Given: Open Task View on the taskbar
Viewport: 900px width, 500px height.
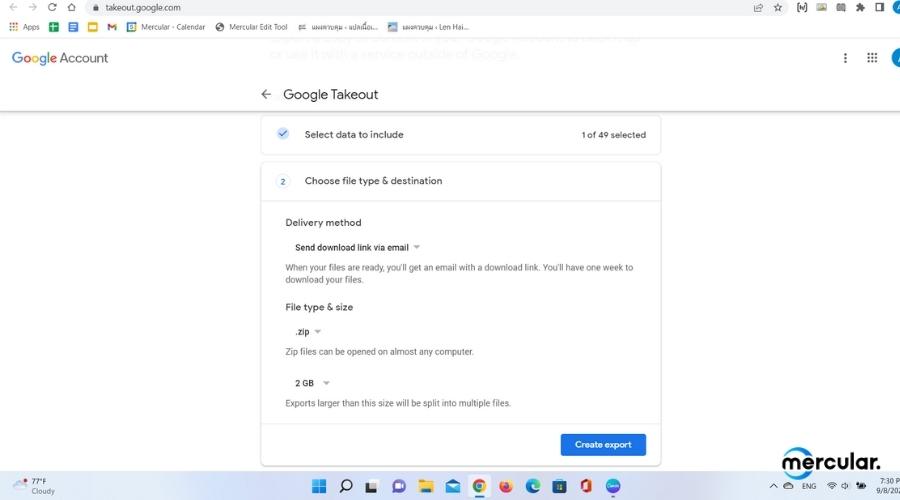Looking at the screenshot, I should click(x=372, y=486).
